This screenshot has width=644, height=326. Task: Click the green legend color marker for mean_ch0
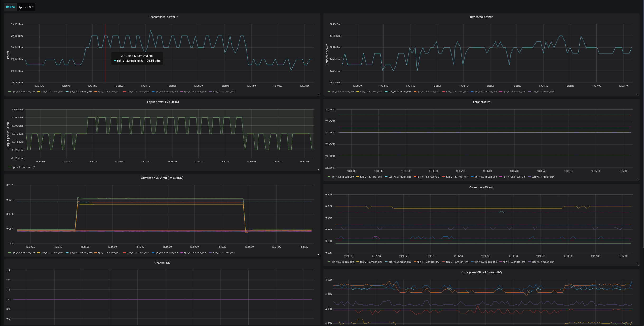pos(10,92)
